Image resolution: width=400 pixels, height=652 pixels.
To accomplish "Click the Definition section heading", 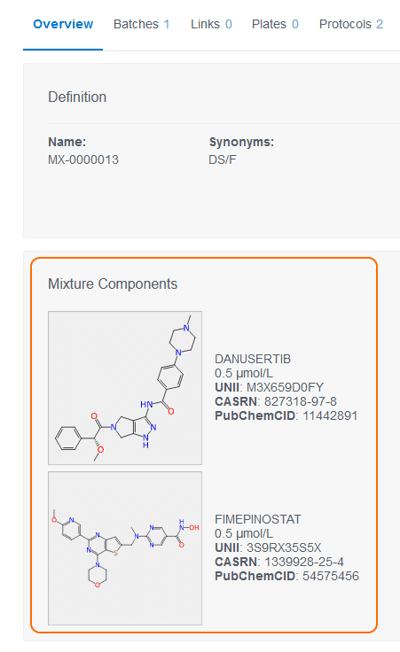I will pyautogui.click(x=77, y=97).
